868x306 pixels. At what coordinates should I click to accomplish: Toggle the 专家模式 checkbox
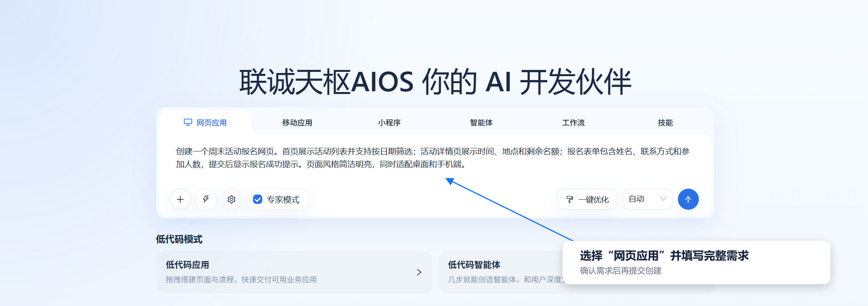coord(258,200)
